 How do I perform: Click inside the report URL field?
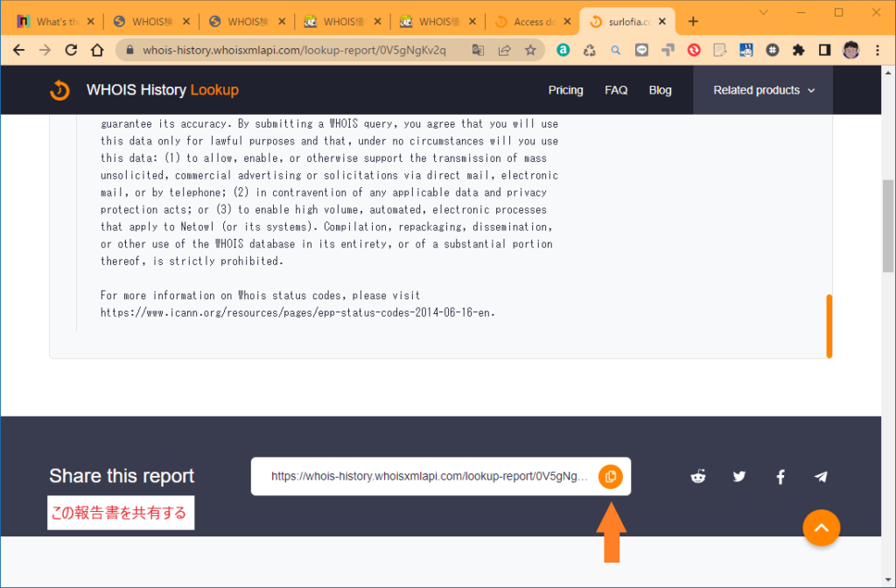(420, 477)
